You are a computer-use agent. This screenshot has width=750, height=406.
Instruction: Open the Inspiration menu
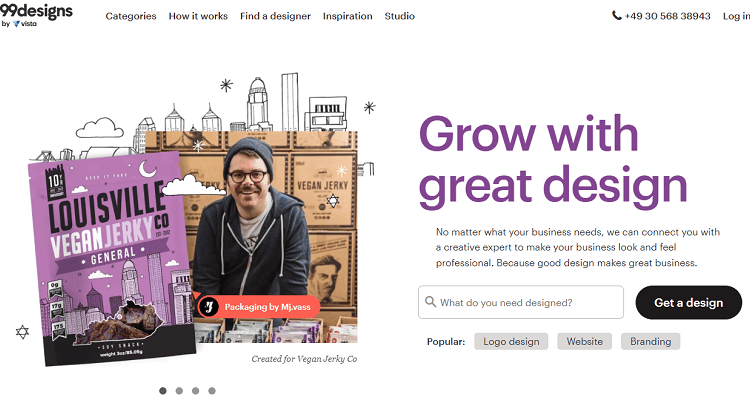[347, 16]
